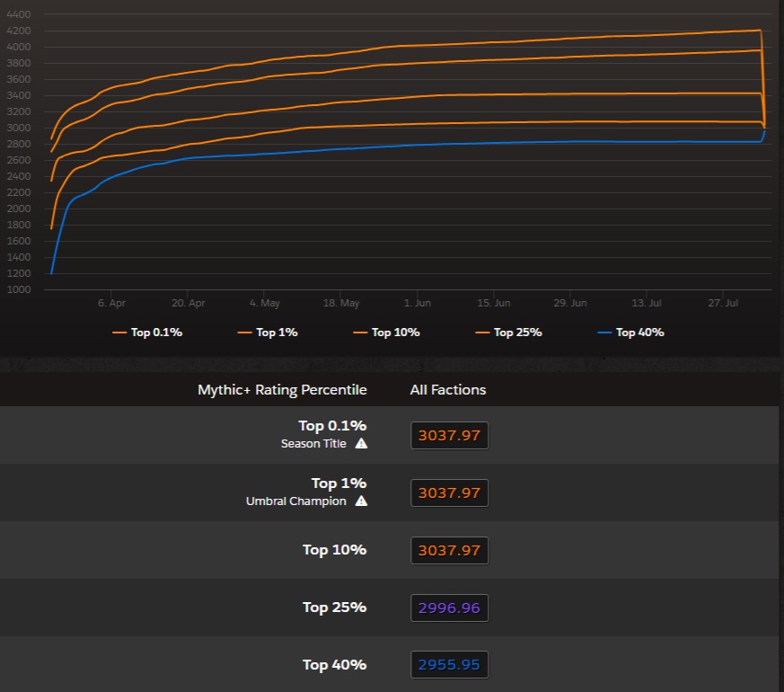
Task: Toggle the Top 40% legend series
Action: click(x=631, y=333)
